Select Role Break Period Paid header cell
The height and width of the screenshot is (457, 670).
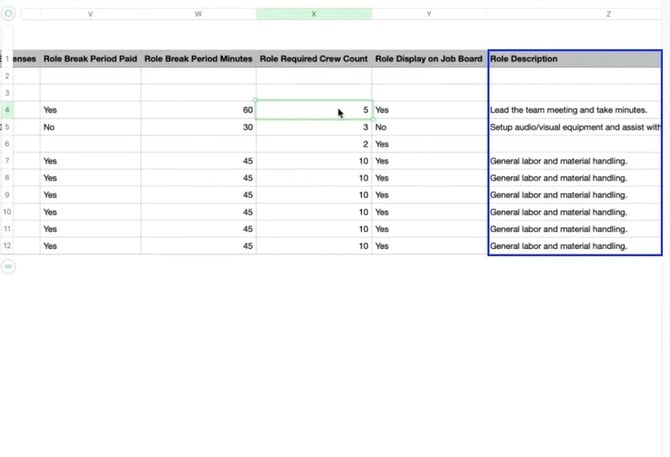click(x=90, y=59)
